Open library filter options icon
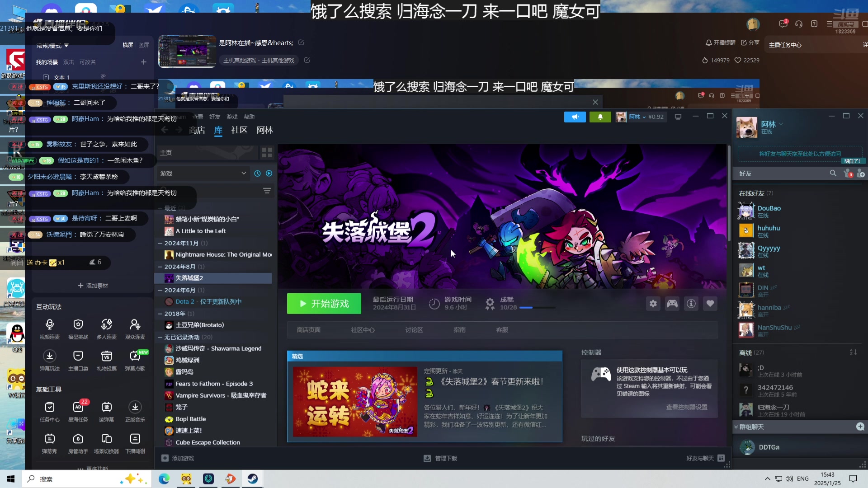Viewport: 868px width, 488px height. [x=267, y=191]
